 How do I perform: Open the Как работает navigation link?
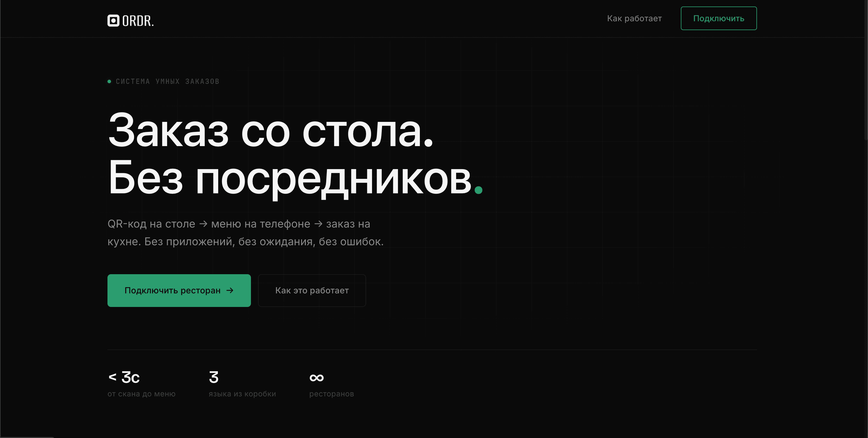(634, 18)
